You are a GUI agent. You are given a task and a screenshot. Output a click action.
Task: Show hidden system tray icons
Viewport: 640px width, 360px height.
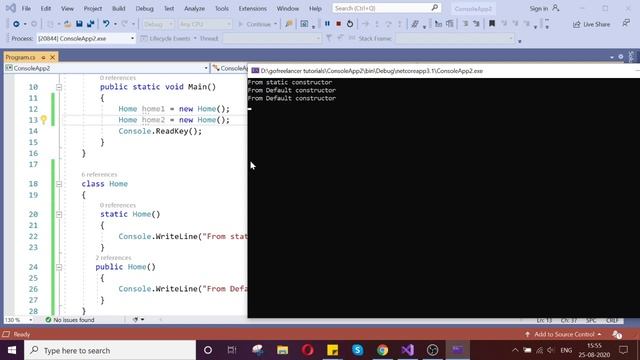(x=515, y=350)
